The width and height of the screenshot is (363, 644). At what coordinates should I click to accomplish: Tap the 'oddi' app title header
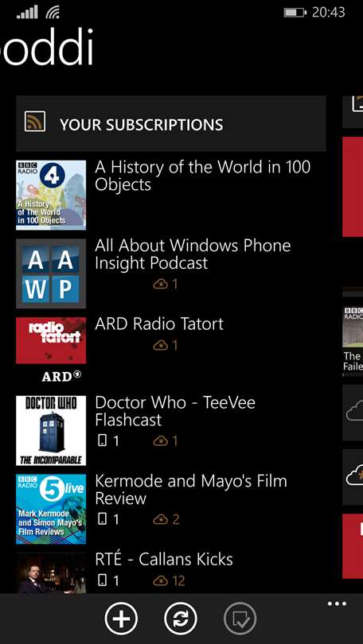tap(46, 46)
